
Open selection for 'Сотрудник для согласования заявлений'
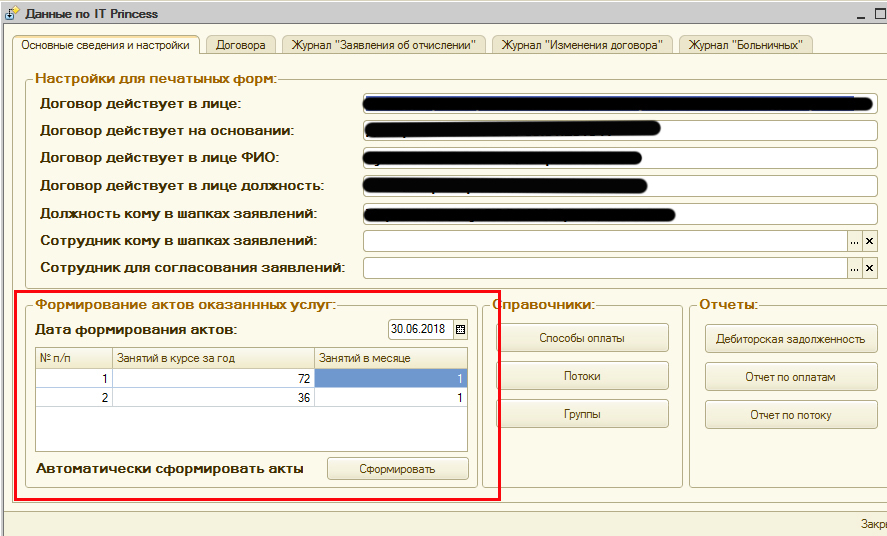click(x=854, y=267)
